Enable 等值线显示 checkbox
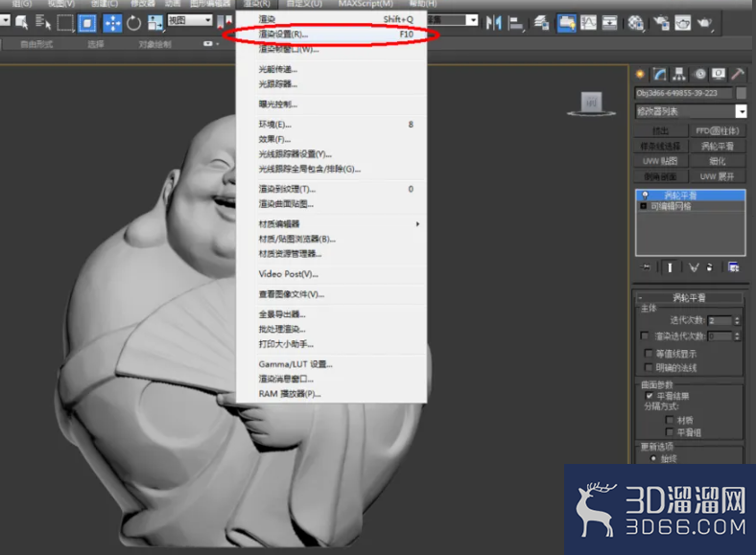Viewport: 756px width, 555px height. pos(649,353)
